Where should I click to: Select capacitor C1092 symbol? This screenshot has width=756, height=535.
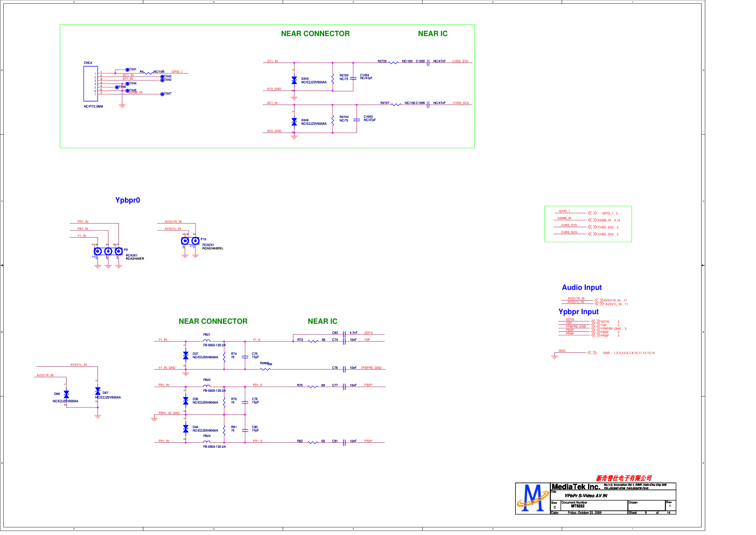428,62
